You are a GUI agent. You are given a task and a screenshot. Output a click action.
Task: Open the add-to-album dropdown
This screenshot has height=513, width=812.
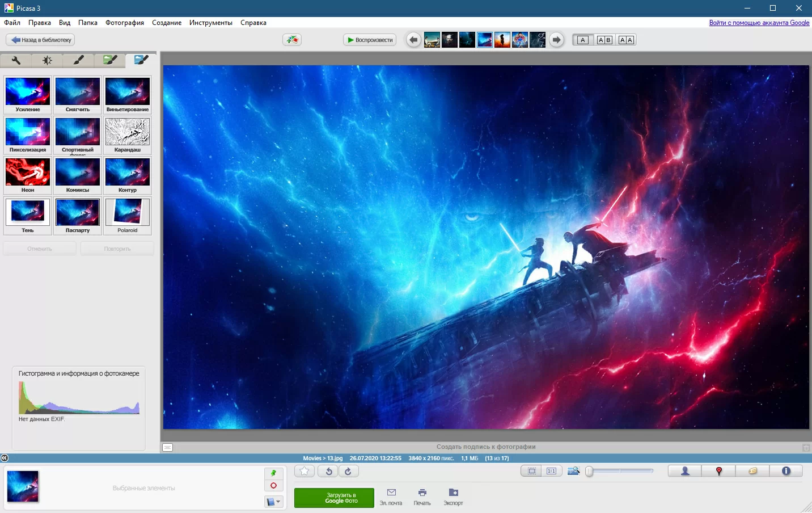pos(273,502)
